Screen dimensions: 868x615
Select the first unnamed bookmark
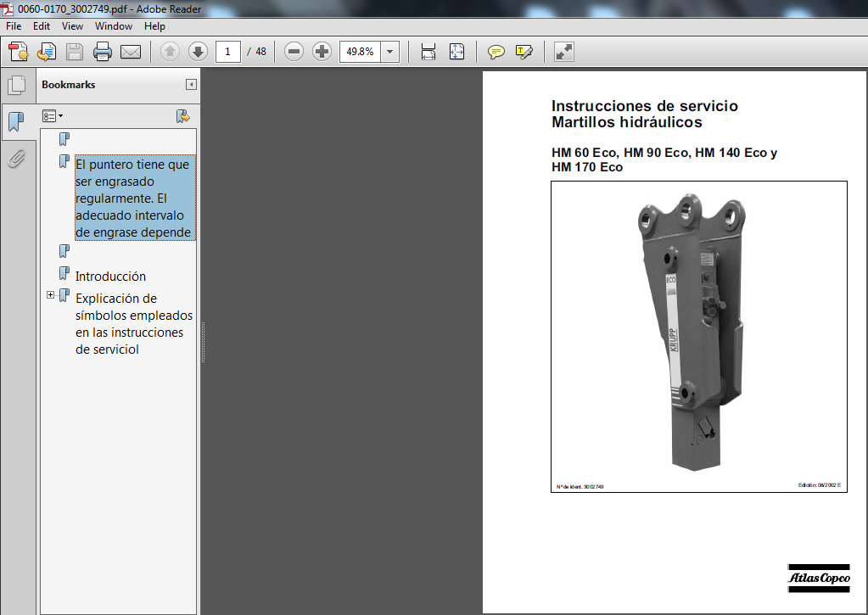[64, 139]
